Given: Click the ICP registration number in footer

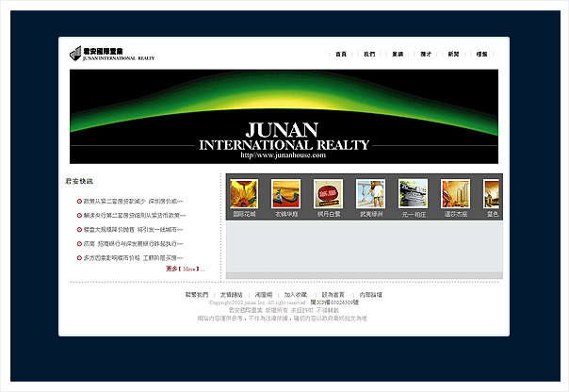Looking at the screenshot, I should click(x=334, y=302).
